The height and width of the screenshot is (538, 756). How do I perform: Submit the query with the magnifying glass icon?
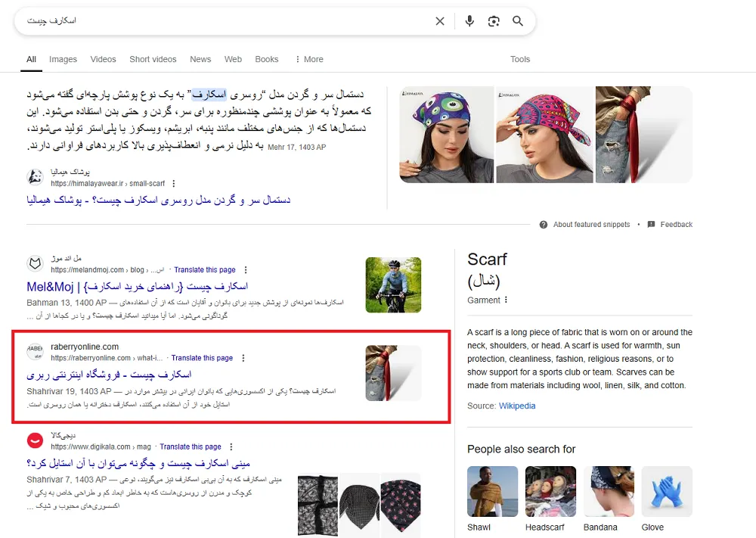tap(518, 21)
